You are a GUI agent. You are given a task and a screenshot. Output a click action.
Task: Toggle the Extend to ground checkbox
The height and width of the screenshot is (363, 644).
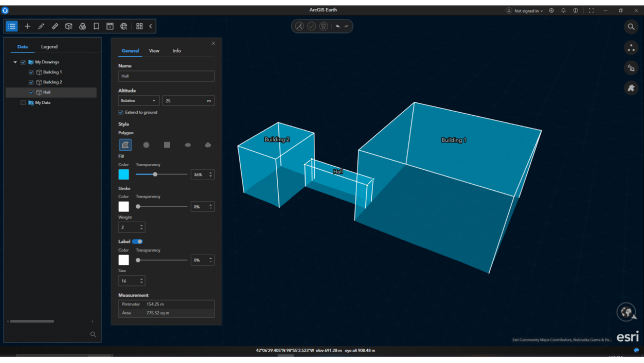(121, 113)
